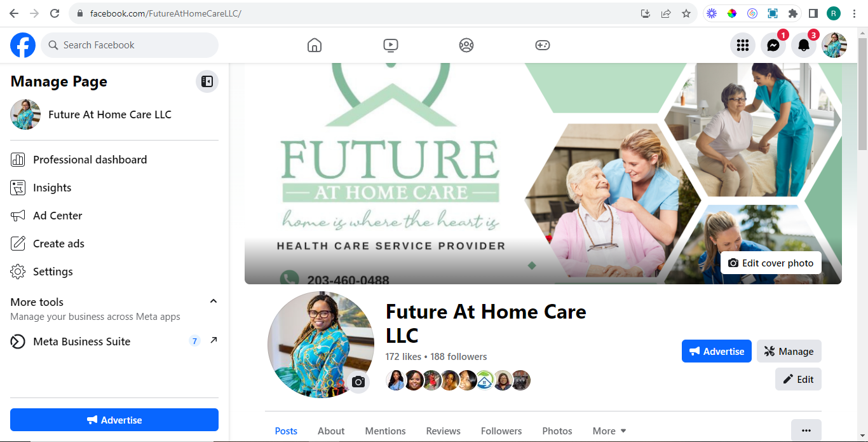
Task: Open the Groups icon in top navigation
Action: coord(466,45)
